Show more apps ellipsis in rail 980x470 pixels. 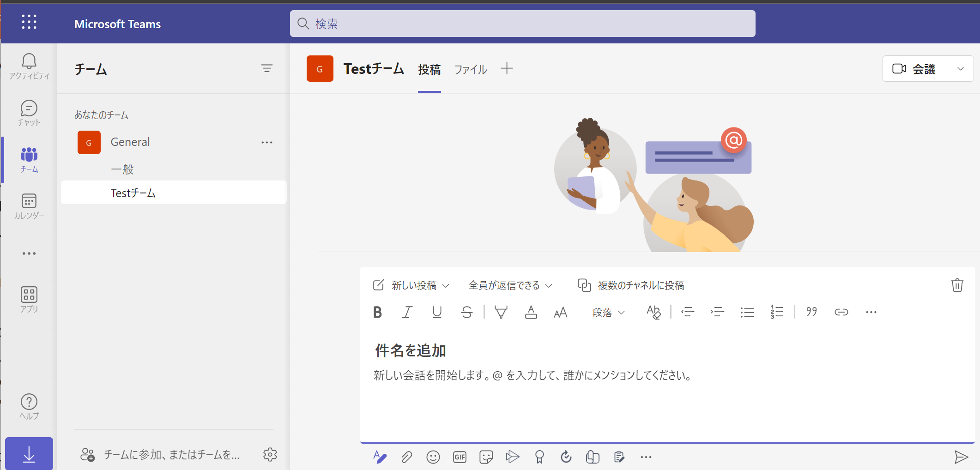pos(29,253)
